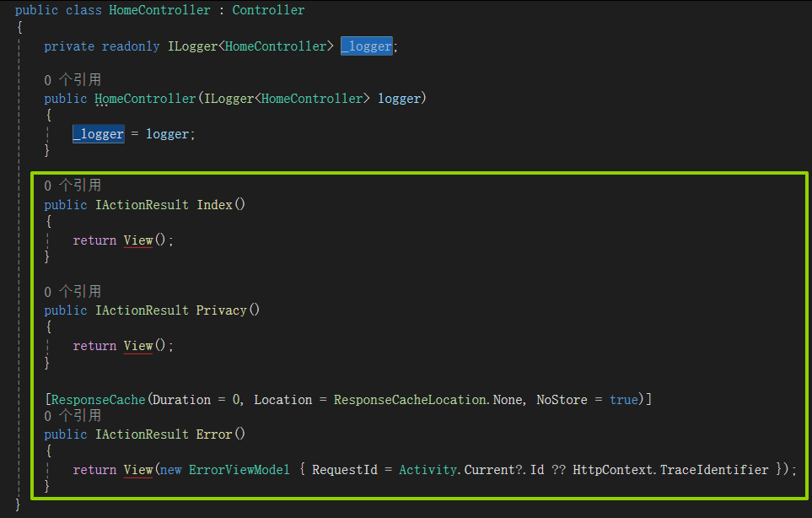Click View inside the Error method

pyautogui.click(x=138, y=470)
